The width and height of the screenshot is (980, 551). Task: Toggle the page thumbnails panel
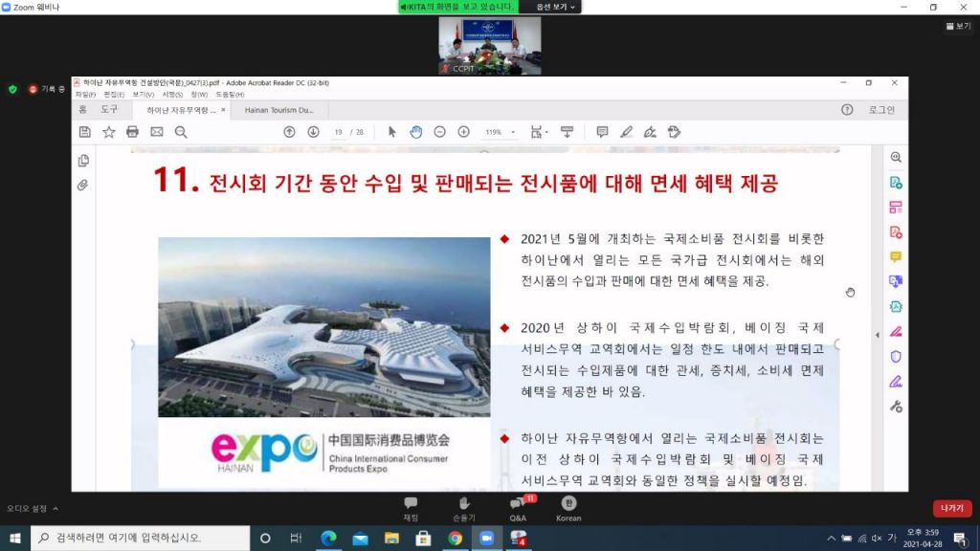pos(83,160)
